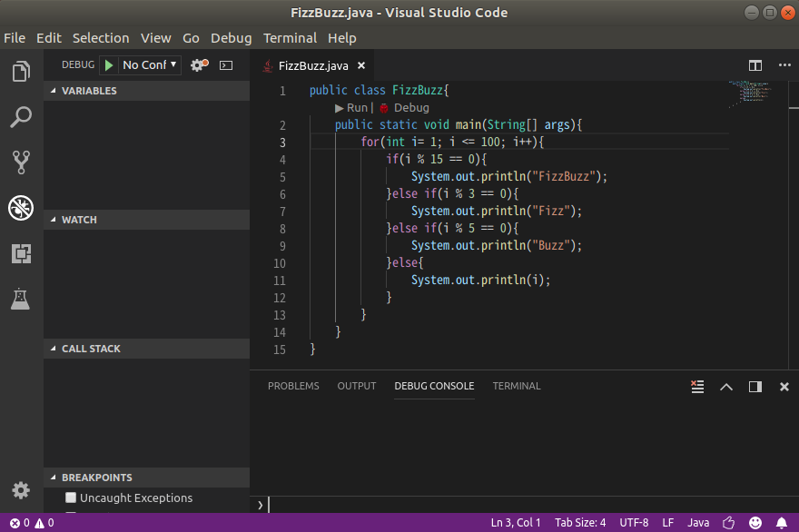Move the panel to the right side
Screen dimensions: 799x532
755,387
